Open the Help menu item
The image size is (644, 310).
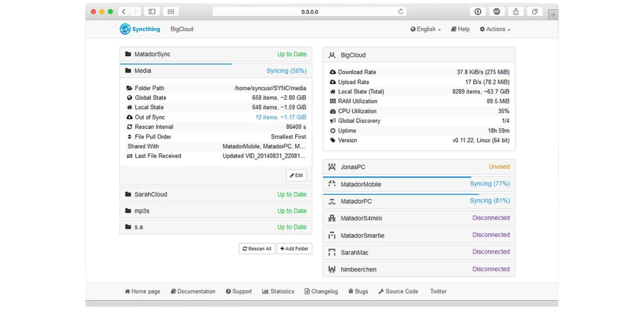click(460, 29)
